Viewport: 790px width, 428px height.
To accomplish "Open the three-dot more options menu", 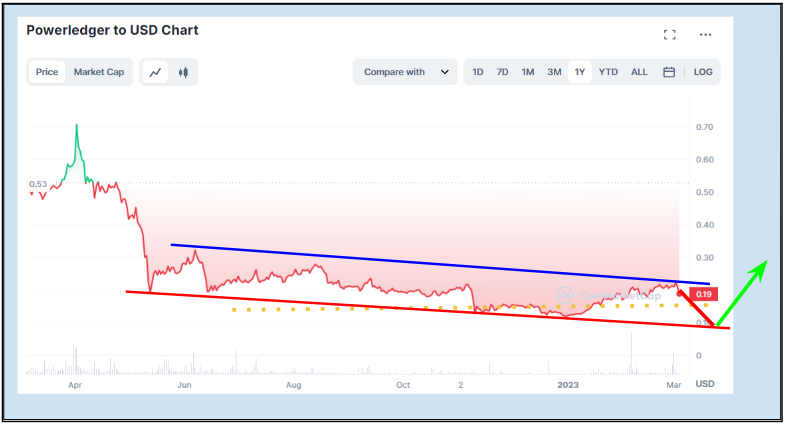I will 705,35.
